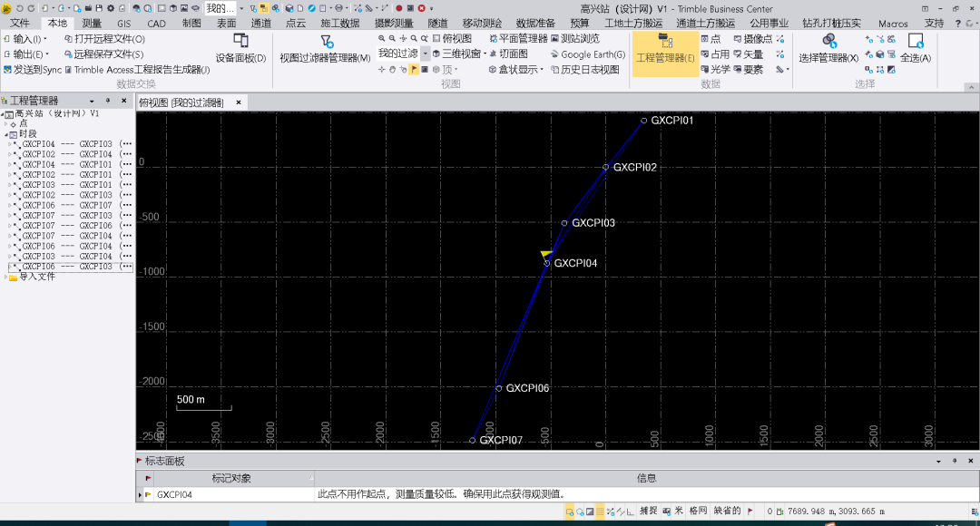The image size is (980, 526).
Task: Expand the 三维视窗 dropdown arrow
Action: [x=483, y=53]
